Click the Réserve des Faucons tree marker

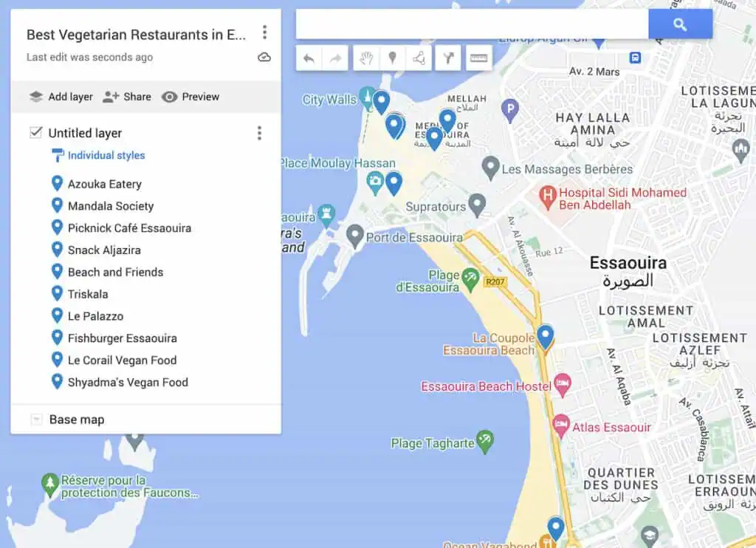pyautogui.click(x=49, y=484)
